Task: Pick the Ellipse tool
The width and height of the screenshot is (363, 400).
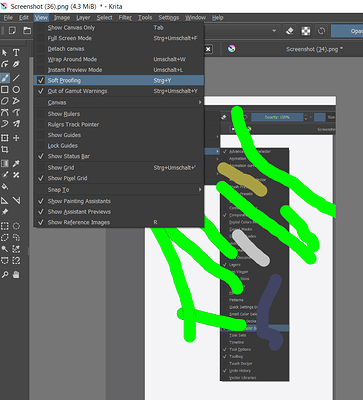Action: [16, 90]
